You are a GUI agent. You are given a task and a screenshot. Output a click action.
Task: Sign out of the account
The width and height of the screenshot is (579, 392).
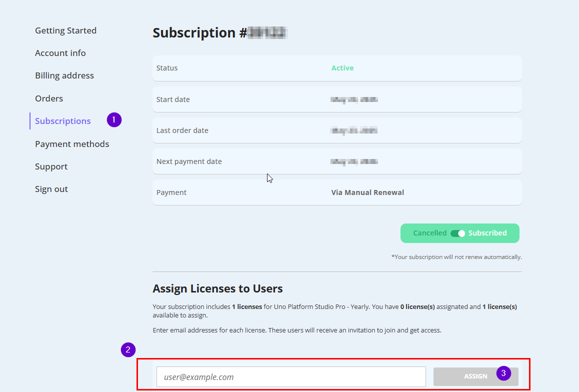[51, 189]
